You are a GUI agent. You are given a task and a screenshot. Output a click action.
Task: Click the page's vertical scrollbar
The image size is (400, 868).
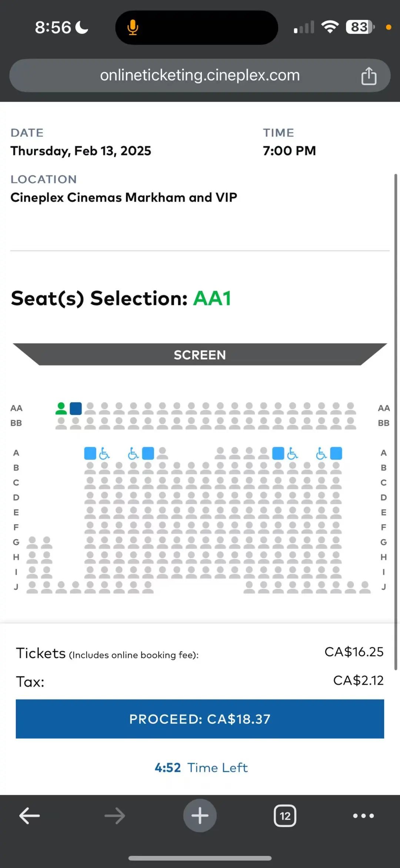click(x=396, y=408)
